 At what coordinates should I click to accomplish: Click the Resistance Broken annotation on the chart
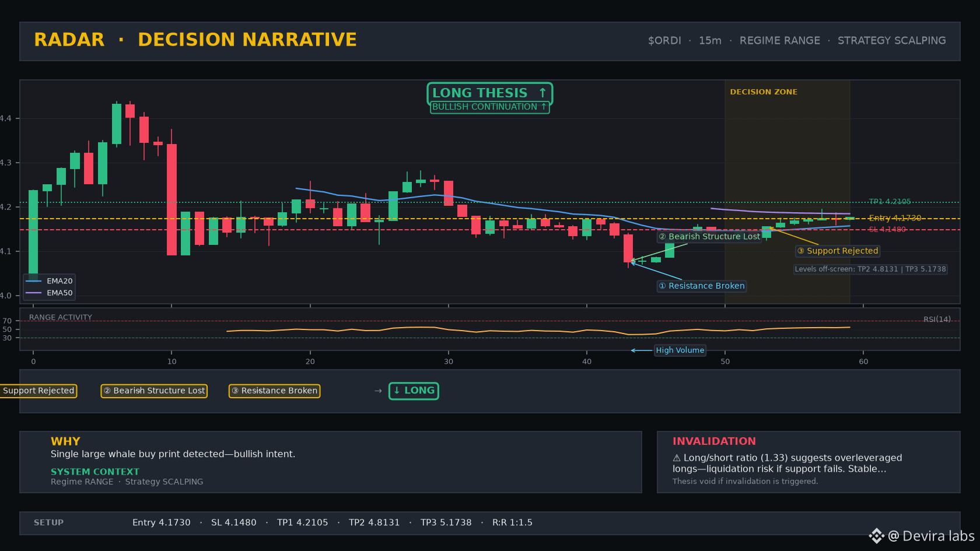click(702, 286)
